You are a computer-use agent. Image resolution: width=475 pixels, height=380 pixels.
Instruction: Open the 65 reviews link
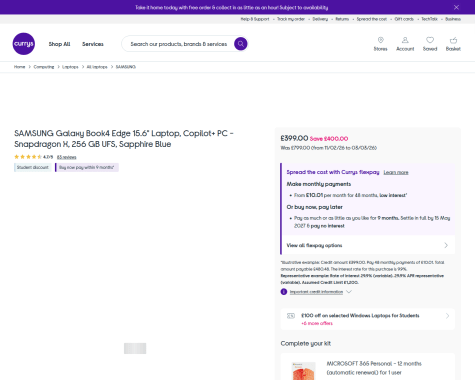(x=66, y=157)
